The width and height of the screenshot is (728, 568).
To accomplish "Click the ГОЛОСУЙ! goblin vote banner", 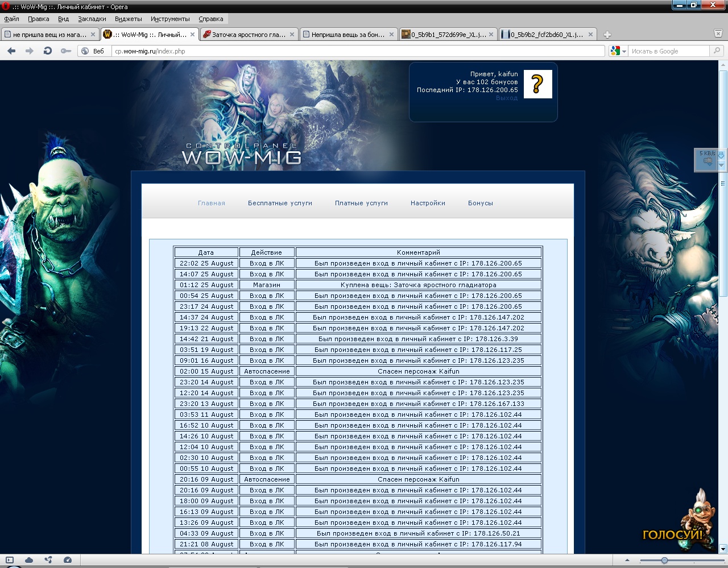I will (678, 520).
